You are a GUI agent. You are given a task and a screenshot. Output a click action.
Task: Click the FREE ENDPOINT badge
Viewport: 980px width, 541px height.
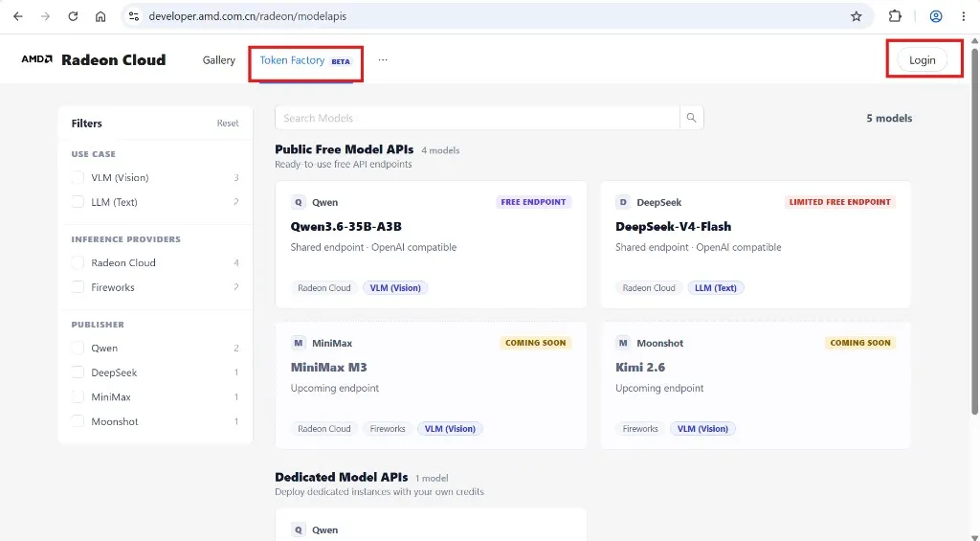point(533,202)
